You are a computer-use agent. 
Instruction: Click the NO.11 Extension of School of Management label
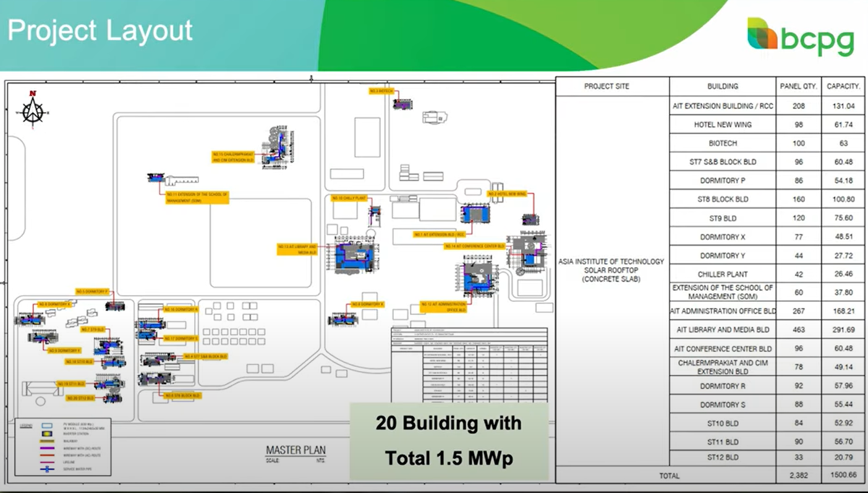[197, 197]
